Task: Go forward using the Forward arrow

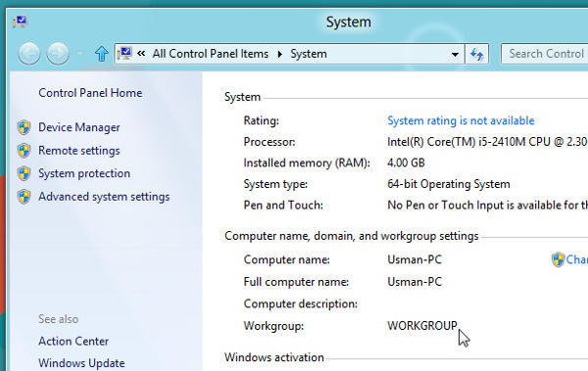Action: [x=58, y=54]
